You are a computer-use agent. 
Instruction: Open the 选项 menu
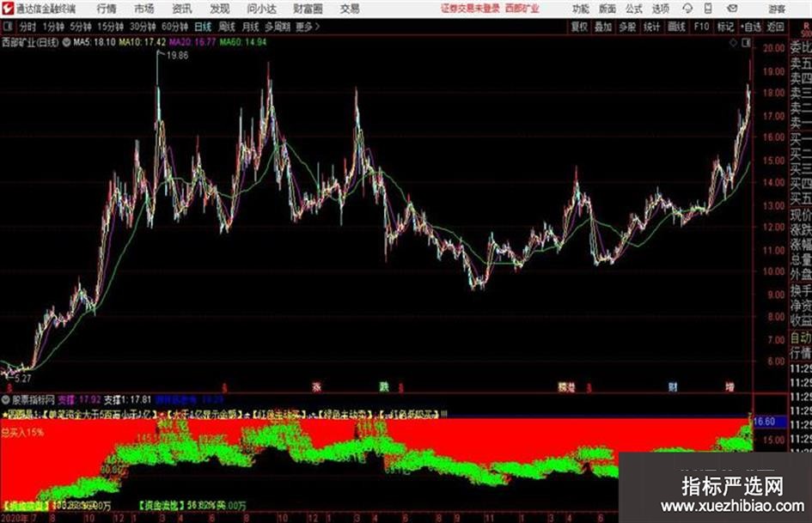pyautogui.click(x=661, y=9)
